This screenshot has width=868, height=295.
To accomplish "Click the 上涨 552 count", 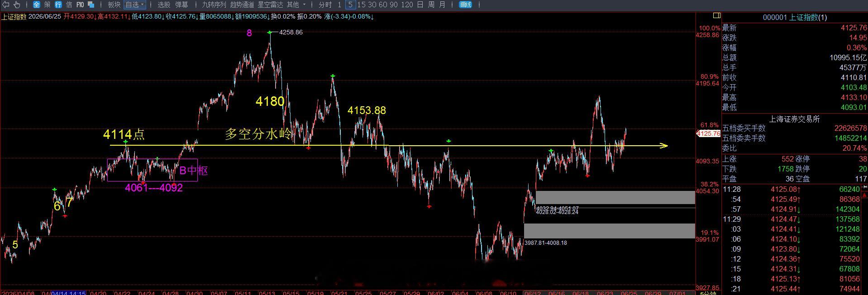I will tap(787, 159).
